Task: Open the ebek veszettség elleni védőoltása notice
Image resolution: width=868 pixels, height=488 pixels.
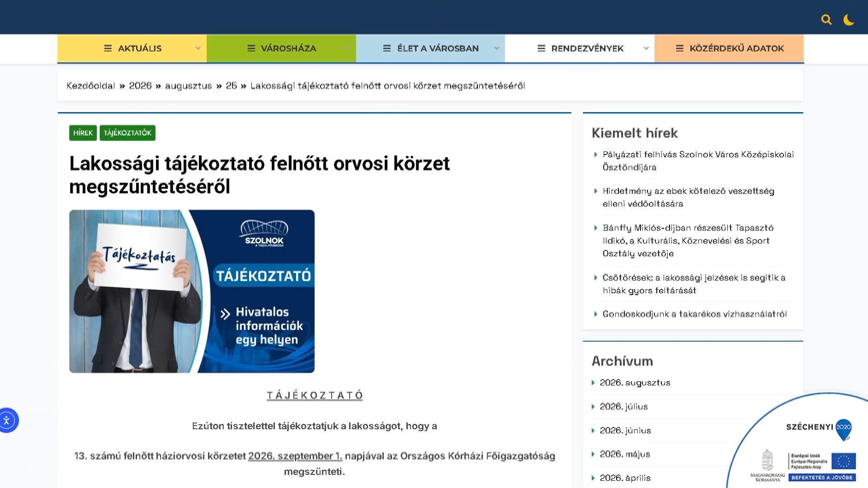Action: [x=688, y=197]
